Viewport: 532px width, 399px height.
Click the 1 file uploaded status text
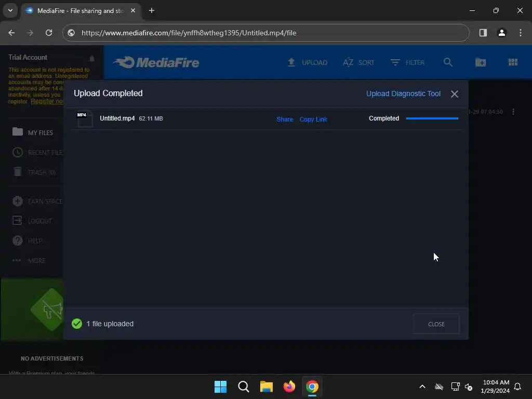coord(110,324)
